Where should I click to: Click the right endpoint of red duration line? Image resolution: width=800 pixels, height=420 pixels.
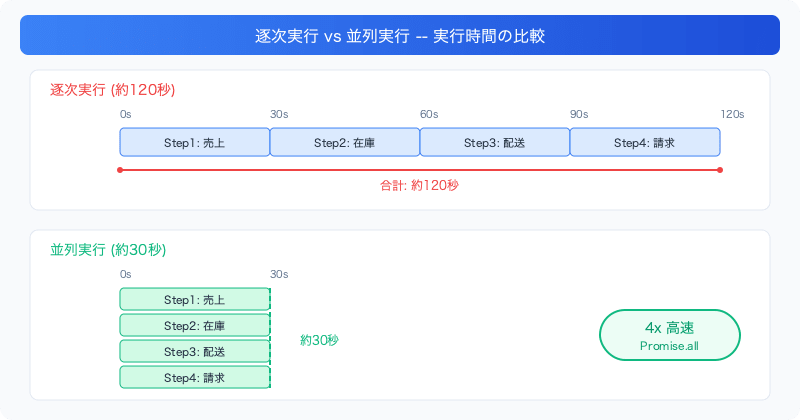[x=720, y=170]
